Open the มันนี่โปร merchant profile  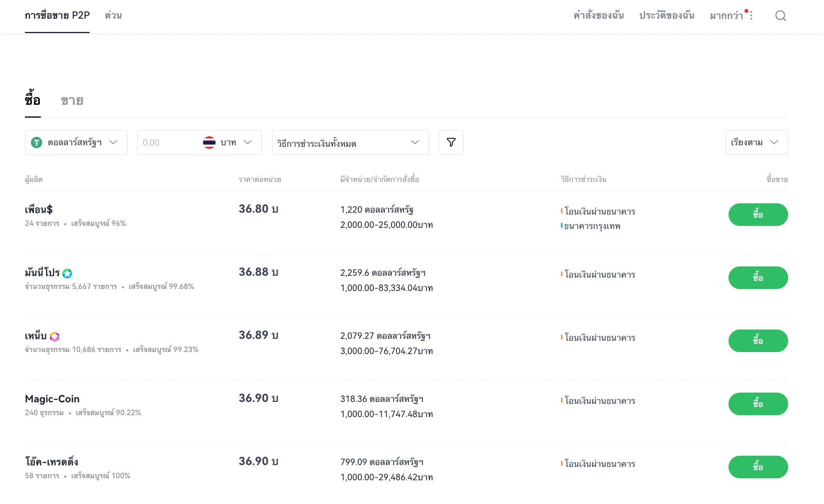click(42, 273)
